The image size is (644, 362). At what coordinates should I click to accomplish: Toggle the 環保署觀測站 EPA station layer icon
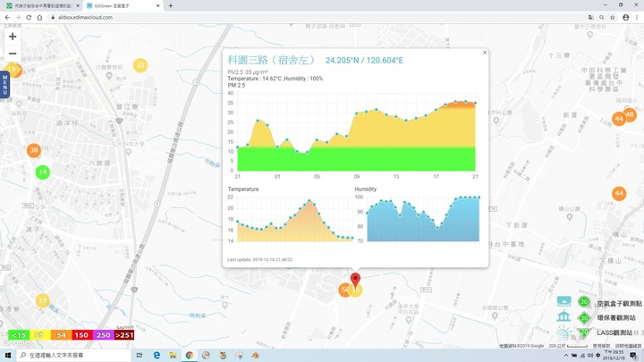pyautogui.click(x=563, y=316)
